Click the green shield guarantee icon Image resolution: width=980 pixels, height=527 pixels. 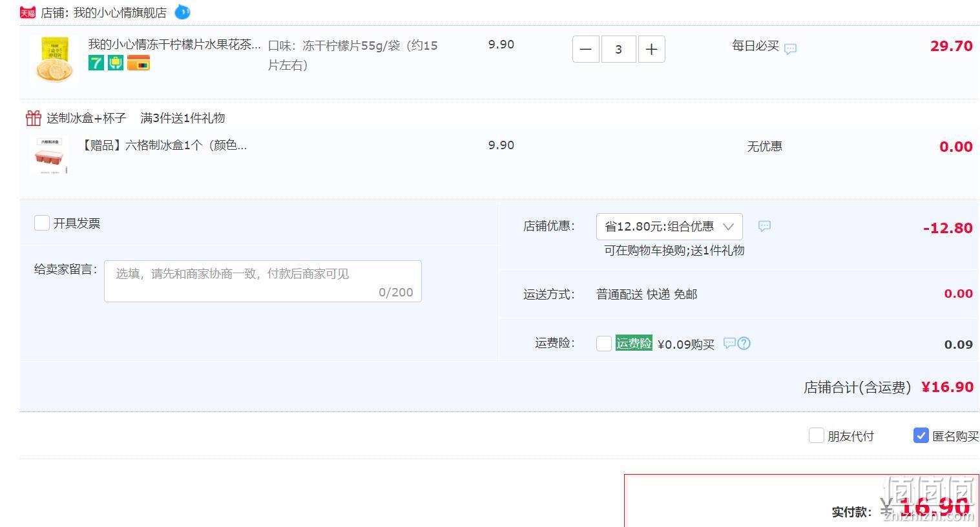116,63
